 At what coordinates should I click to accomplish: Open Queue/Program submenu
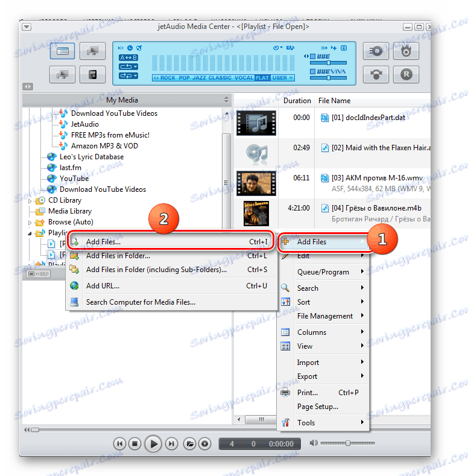pos(323,272)
